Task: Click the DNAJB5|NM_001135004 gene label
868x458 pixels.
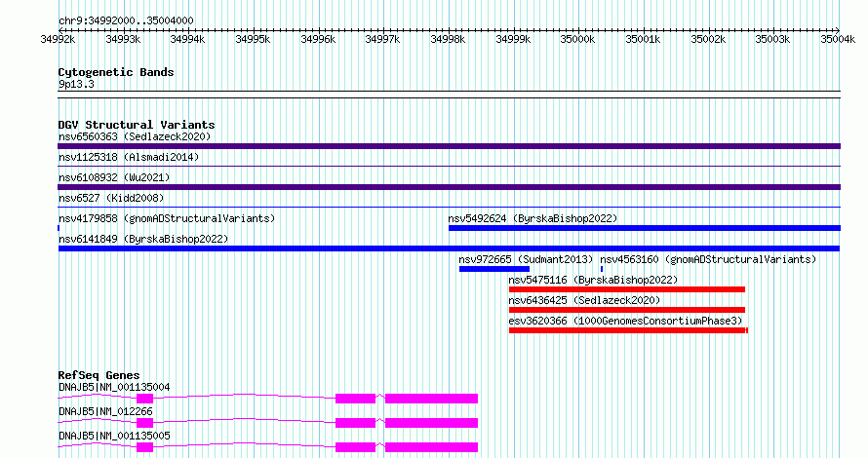Action: click(x=114, y=387)
